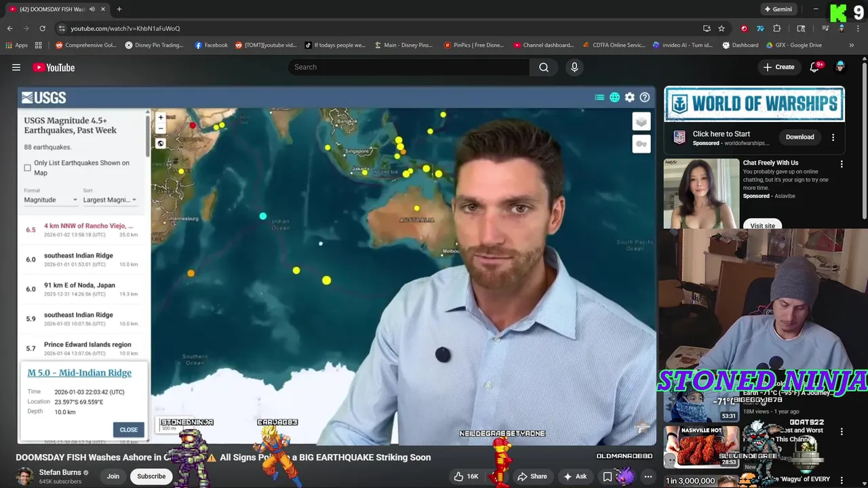Open Chat Freely With Us ad options
Image resolution: width=868 pixels, height=488 pixels.
(x=842, y=164)
